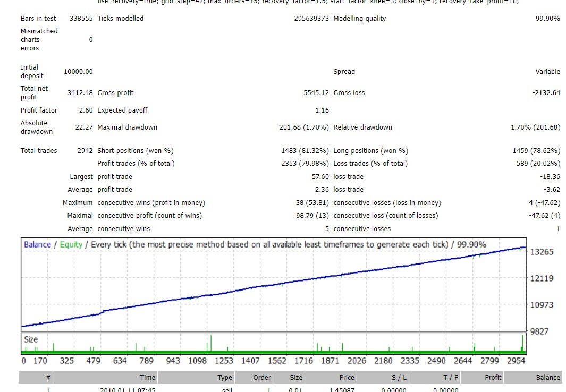Image resolution: width=566 pixels, height=392 pixels.
Task: Click the Time column header
Action: 105,377
